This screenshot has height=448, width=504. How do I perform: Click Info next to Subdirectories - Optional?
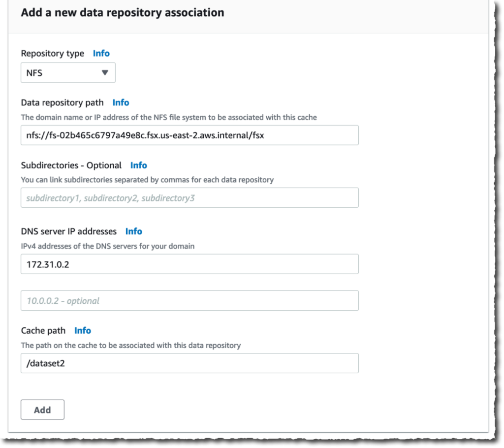pyautogui.click(x=138, y=165)
